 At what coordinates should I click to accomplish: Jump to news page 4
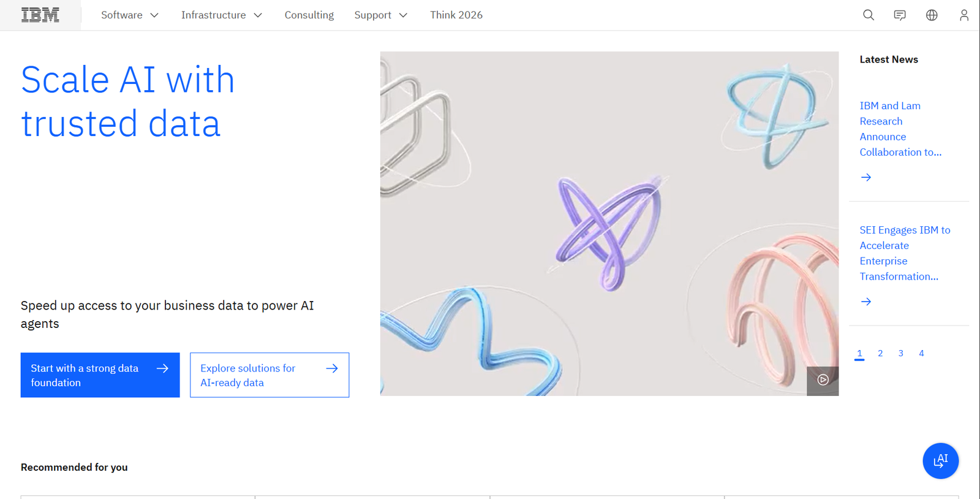[921, 353]
